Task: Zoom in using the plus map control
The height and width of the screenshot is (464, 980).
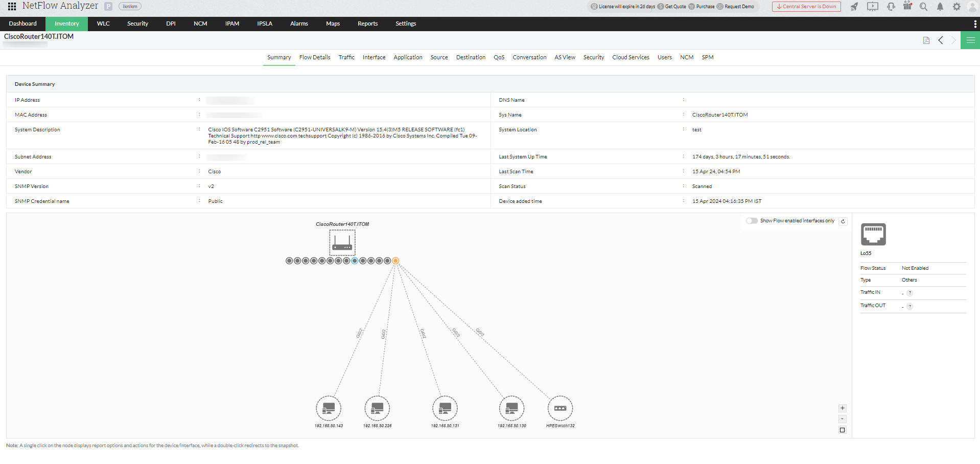Action: click(843, 408)
